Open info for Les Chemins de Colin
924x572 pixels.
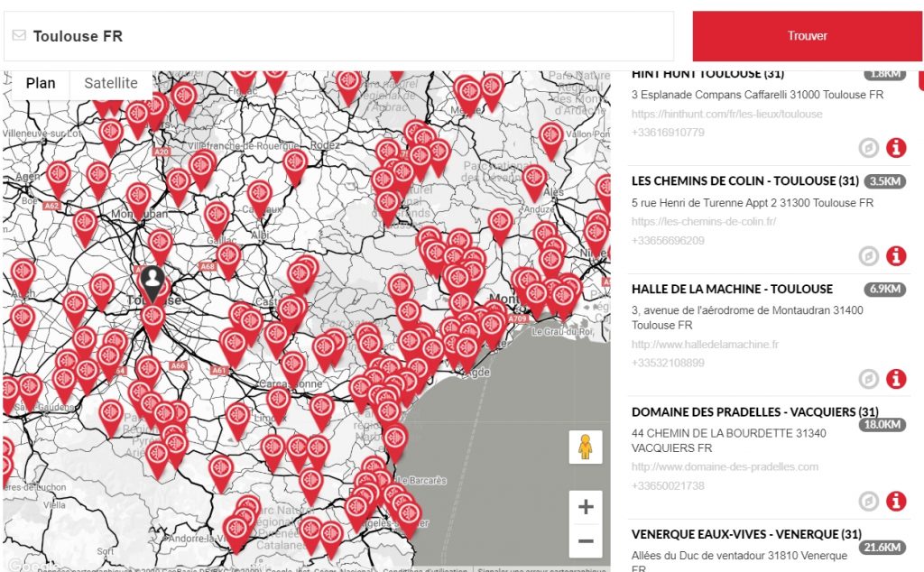(896, 255)
